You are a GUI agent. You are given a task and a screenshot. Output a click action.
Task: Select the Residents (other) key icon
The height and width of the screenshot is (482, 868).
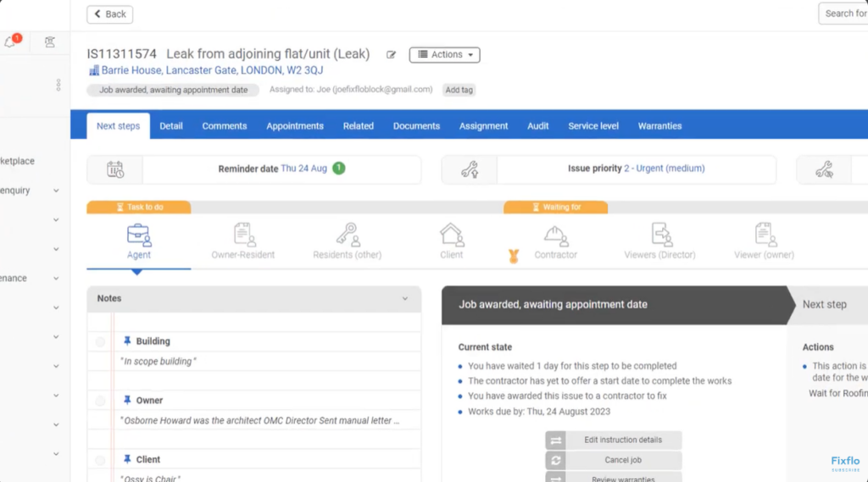(x=347, y=235)
